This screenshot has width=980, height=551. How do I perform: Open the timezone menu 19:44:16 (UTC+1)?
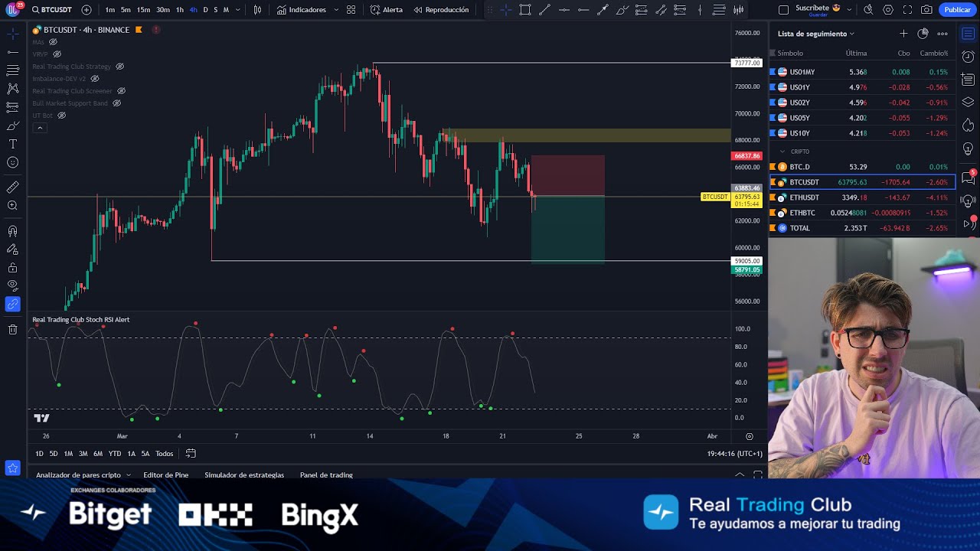(x=734, y=453)
